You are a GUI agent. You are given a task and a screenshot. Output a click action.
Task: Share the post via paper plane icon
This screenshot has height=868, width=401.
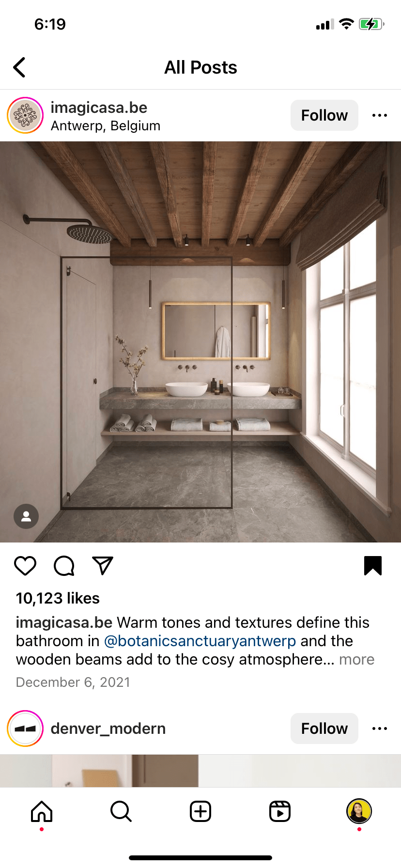(103, 566)
